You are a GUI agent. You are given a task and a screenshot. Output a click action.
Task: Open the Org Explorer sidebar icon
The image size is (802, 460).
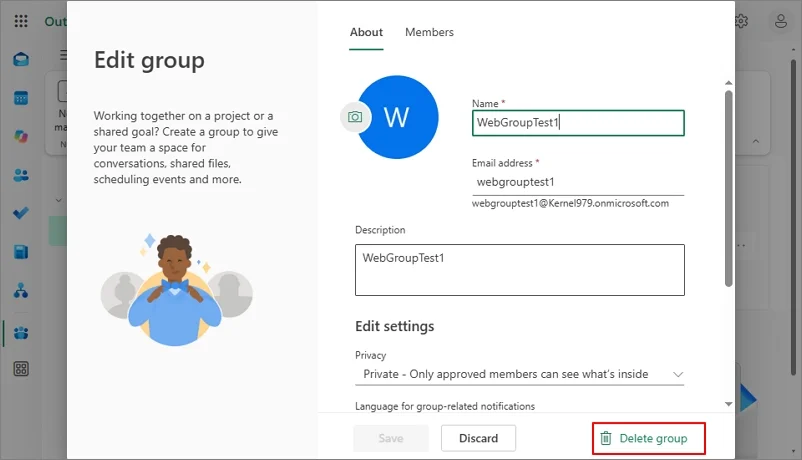(x=21, y=291)
